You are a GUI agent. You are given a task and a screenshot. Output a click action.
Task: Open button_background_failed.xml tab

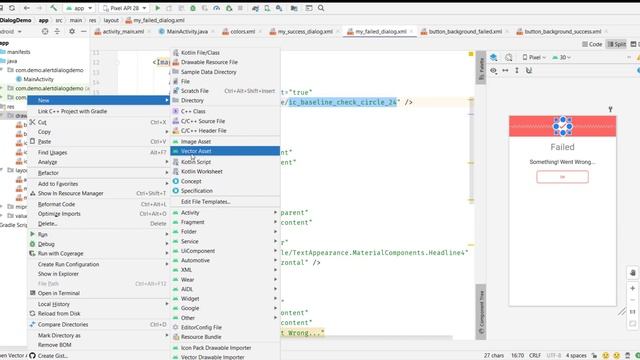click(465, 31)
